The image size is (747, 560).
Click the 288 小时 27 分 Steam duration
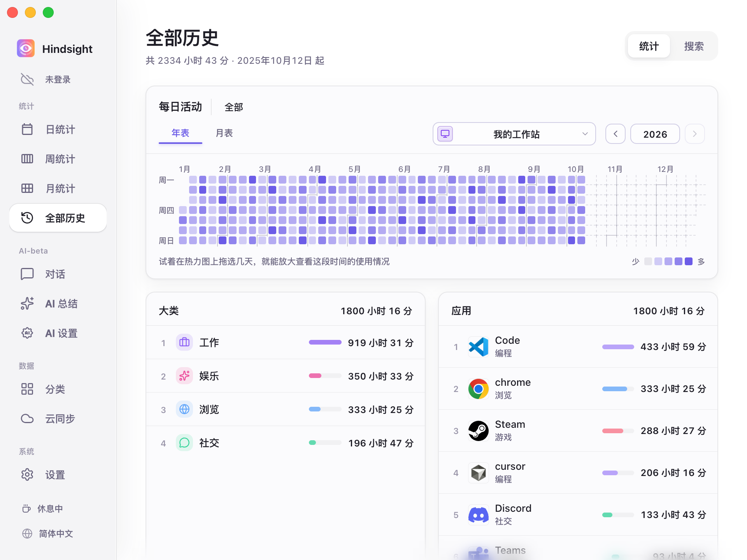[x=673, y=430]
